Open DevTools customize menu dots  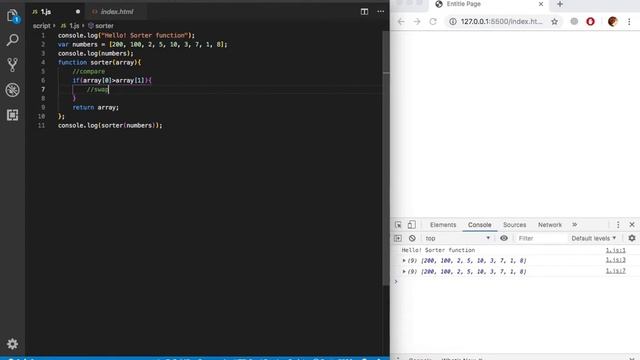click(x=618, y=225)
